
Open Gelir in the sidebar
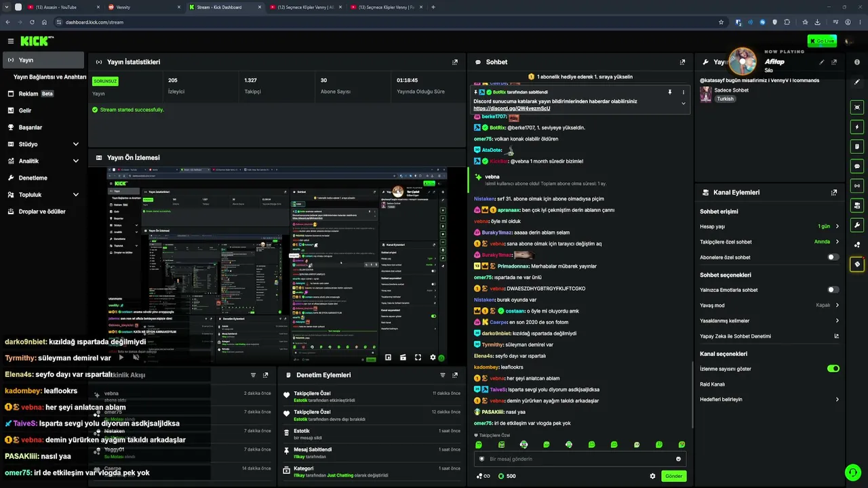[42, 110]
